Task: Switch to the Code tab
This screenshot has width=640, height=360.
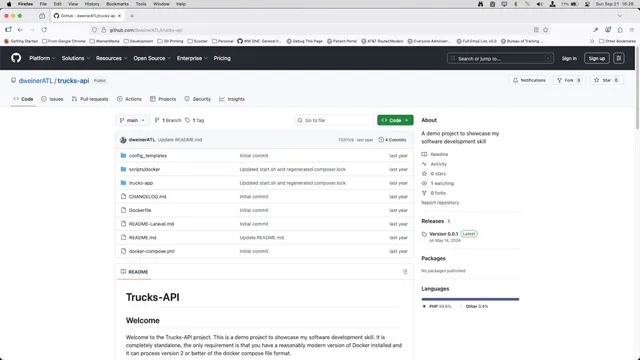Action: (23, 99)
